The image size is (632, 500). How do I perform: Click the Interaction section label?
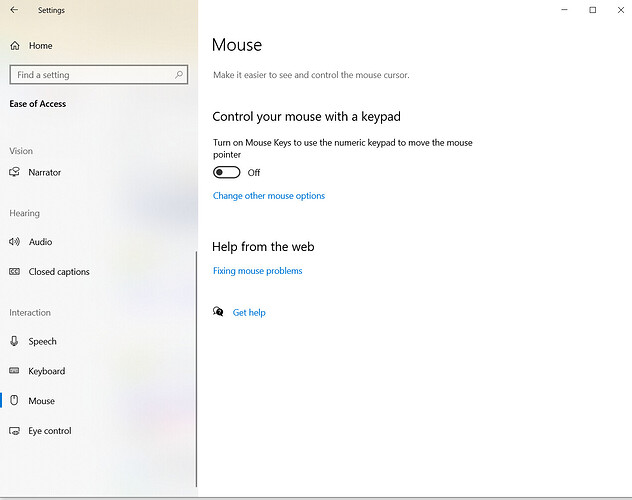[30, 313]
